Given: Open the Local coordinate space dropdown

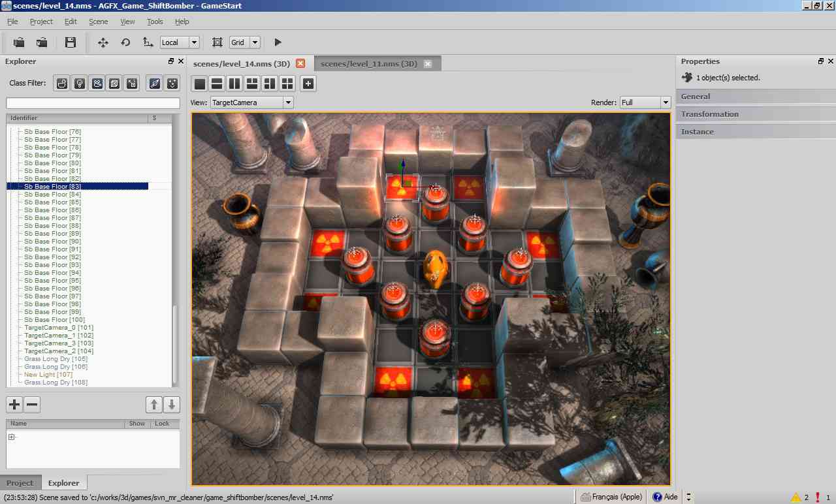Looking at the screenshot, I should click(180, 42).
